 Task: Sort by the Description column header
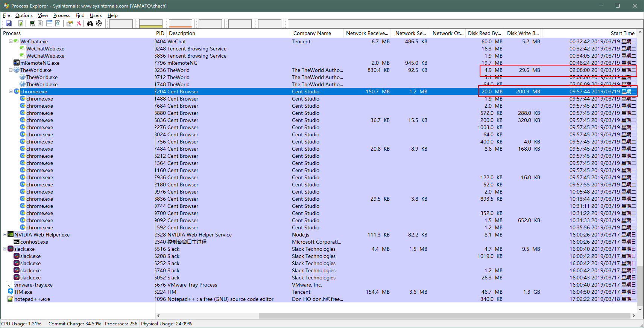pyautogui.click(x=229, y=33)
